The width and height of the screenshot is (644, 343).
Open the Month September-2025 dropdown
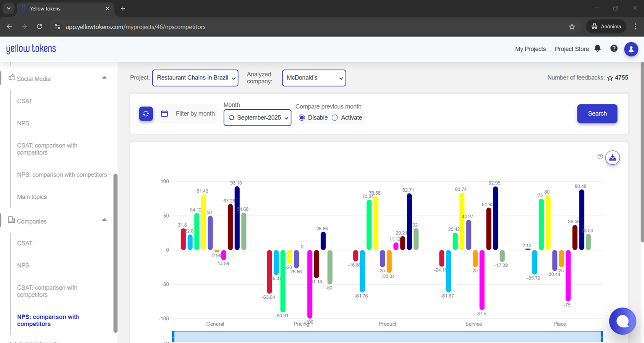[x=257, y=118]
